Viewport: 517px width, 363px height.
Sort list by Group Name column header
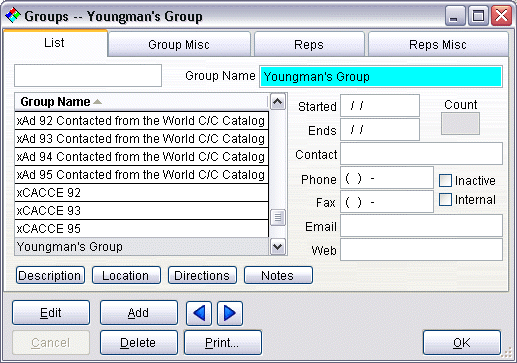point(141,102)
